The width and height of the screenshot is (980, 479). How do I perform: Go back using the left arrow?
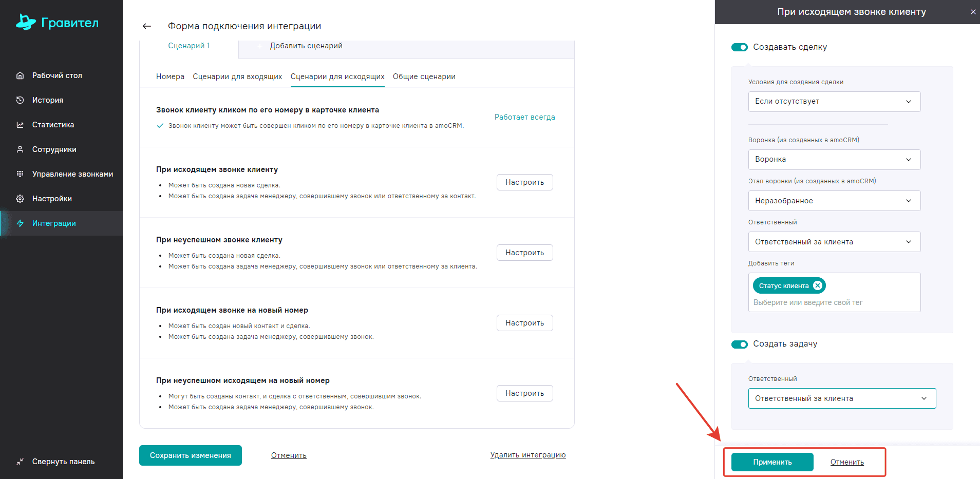click(147, 26)
